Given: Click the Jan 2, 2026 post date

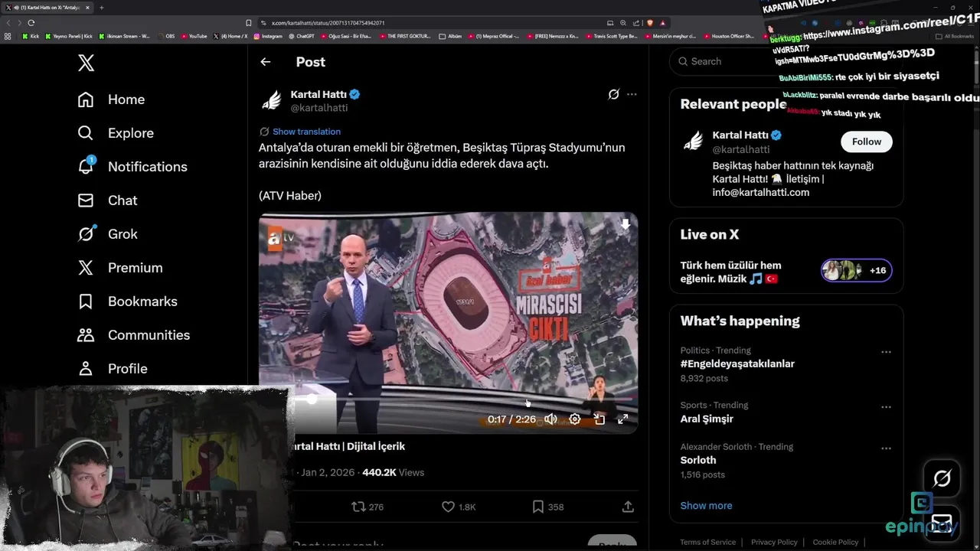Looking at the screenshot, I should click(328, 472).
